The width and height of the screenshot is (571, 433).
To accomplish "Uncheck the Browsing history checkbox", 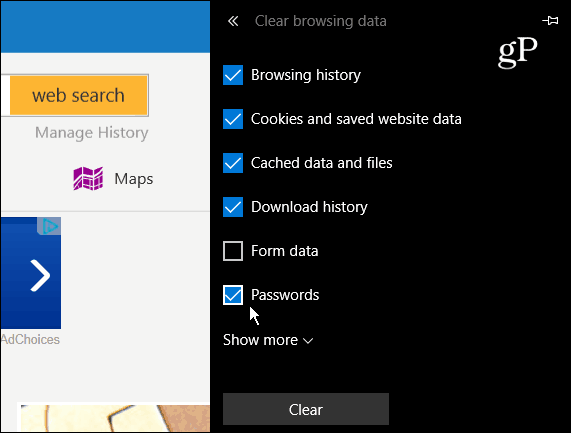I will [233, 75].
